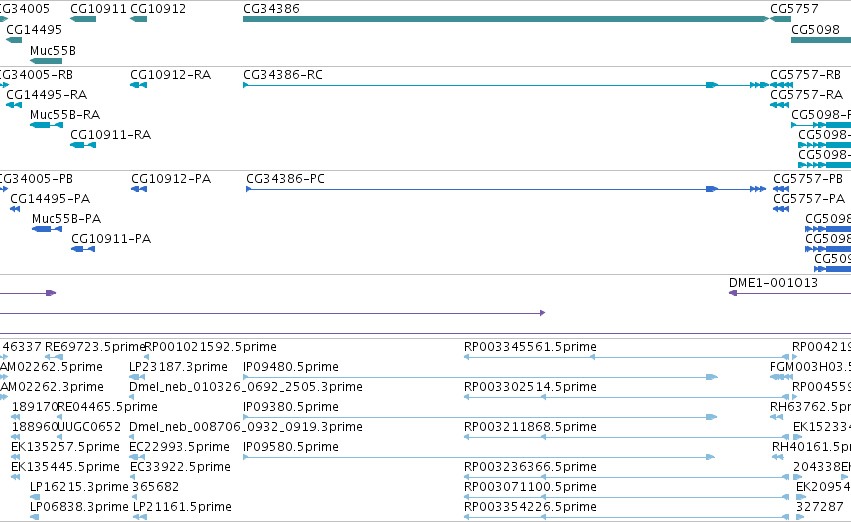Click EST IP09380.5prime
This screenshot has height=522, width=851.
[291, 407]
